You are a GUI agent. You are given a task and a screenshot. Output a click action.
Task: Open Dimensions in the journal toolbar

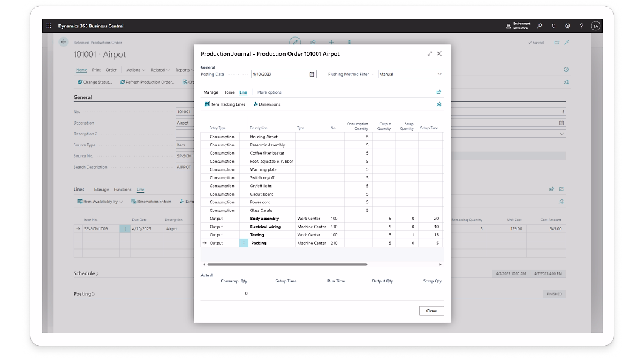[x=267, y=104]
